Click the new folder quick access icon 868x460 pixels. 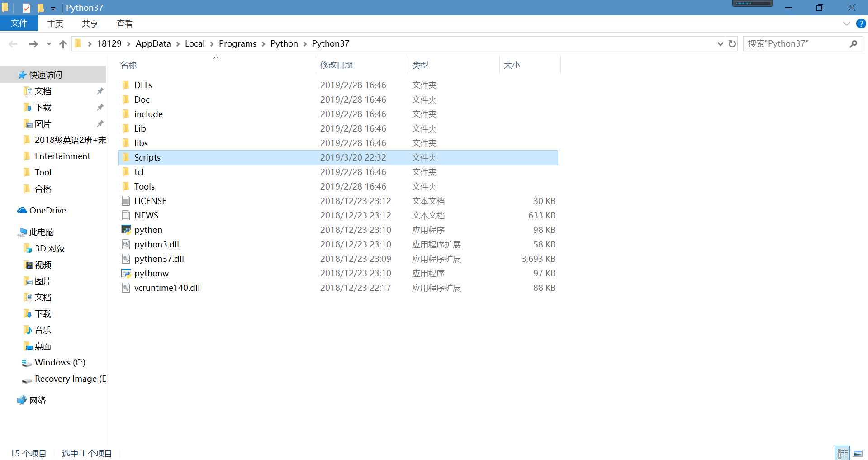(x=41, y=8)
